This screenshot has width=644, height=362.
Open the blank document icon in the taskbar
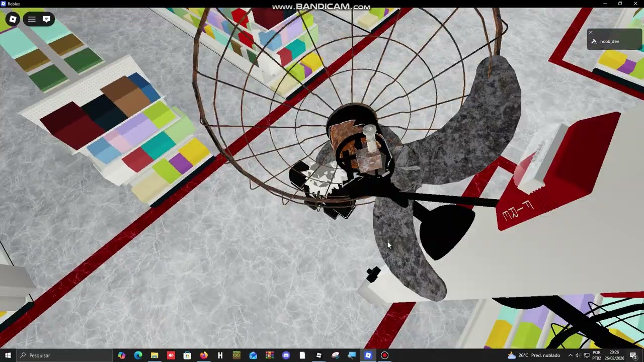302,355
